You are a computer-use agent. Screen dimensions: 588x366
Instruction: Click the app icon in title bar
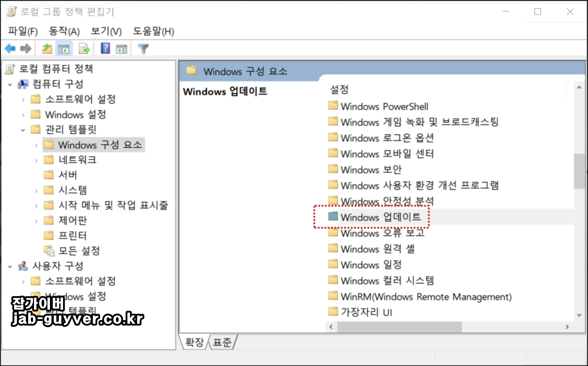pyautogui.click(x=12, y=11)
